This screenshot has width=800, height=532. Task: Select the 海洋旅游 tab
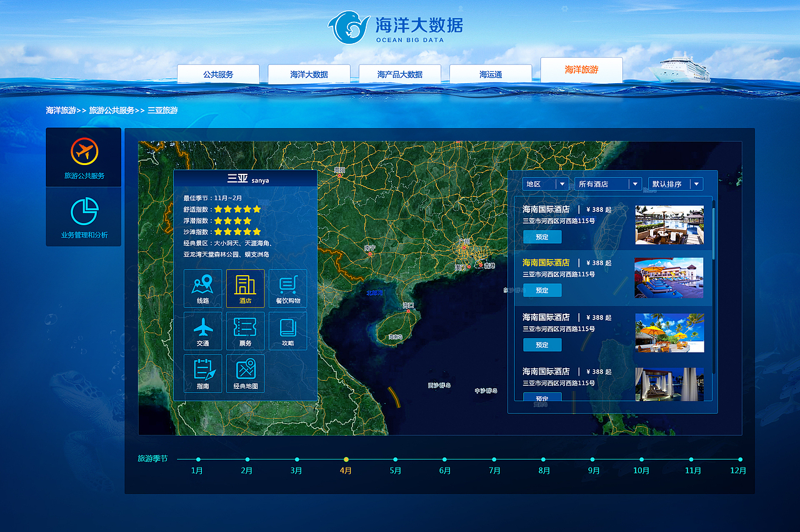pyautogui.click(x=581, y=70)
